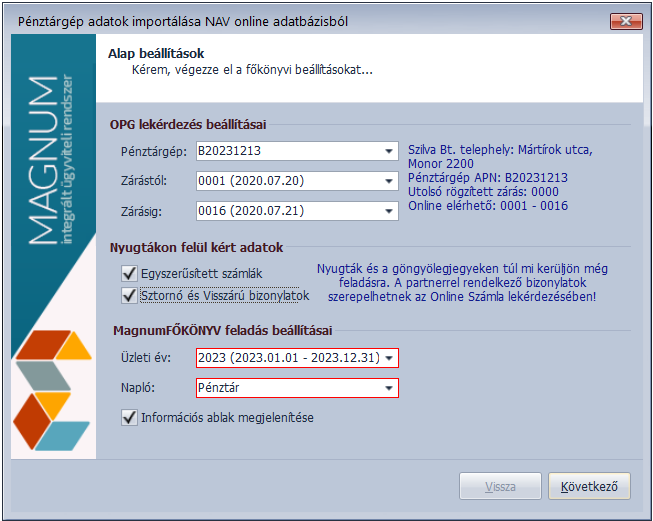Click the 'Nyugtákon felül kért adatok' section title
Viewport: 653px width, 521px height.
tap(196, 247)
